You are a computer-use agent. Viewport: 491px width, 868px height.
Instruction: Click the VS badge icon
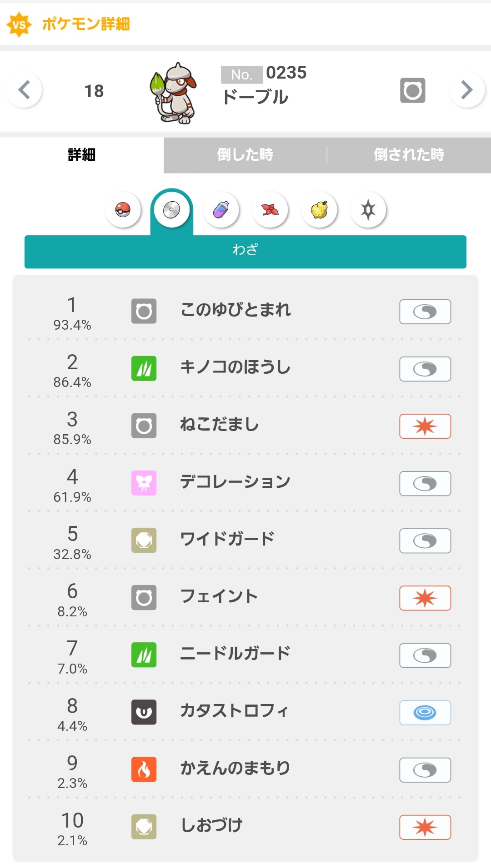point(19,24)
